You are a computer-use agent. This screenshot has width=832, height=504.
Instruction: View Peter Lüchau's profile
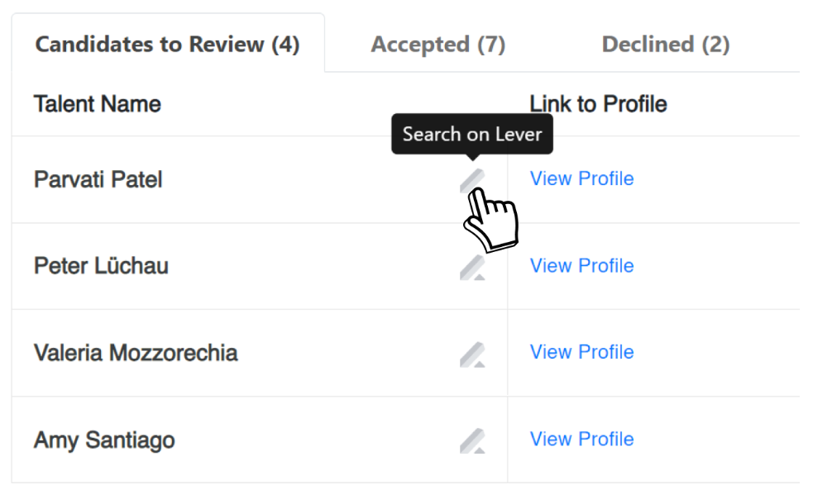coord(581,266)
